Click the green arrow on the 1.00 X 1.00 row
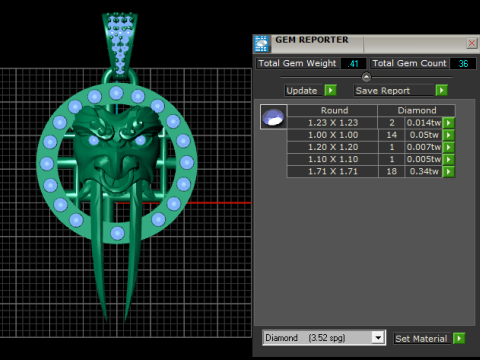This screenshot has width=480, height=360. click(449, 135)
